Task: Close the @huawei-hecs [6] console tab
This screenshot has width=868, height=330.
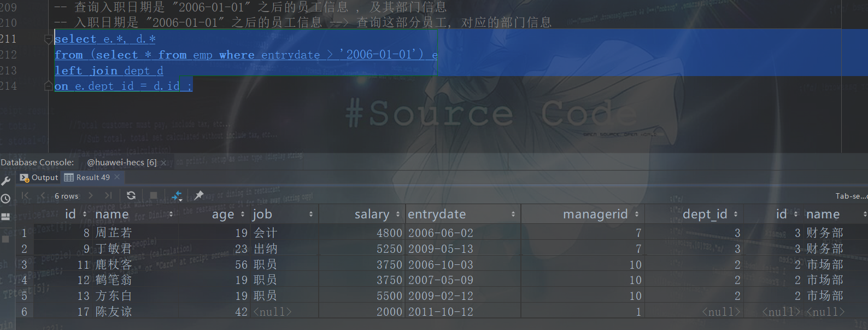Action: click(x=163, y=163)
